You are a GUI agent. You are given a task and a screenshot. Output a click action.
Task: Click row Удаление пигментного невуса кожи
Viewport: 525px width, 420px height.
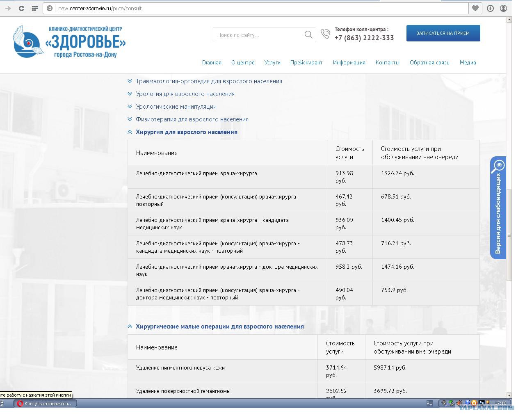coord(304,371)
